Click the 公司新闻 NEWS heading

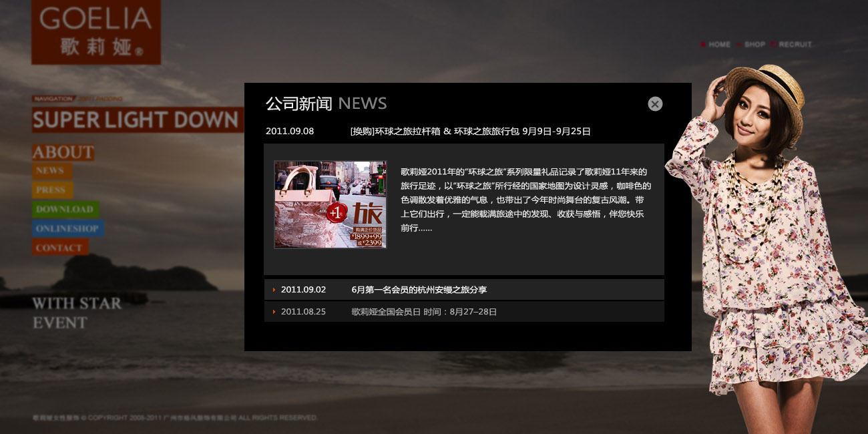pyautogui.click(x=326, y=103)
